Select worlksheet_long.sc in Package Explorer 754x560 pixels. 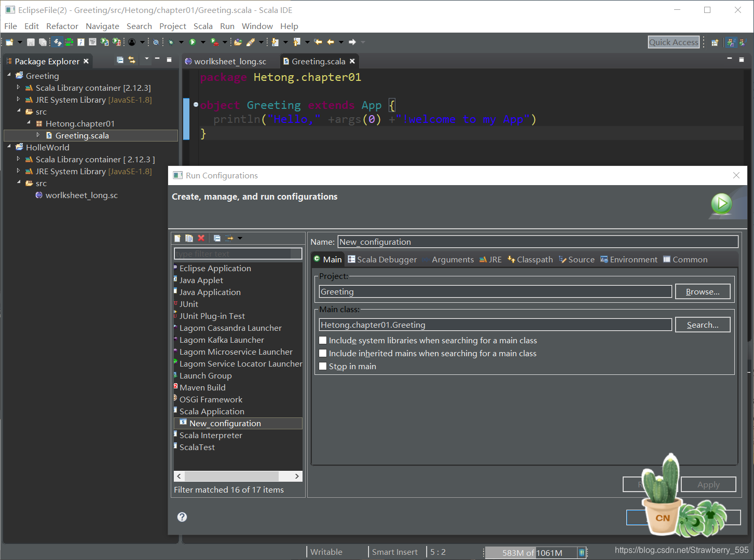click(x=81, y=195)
